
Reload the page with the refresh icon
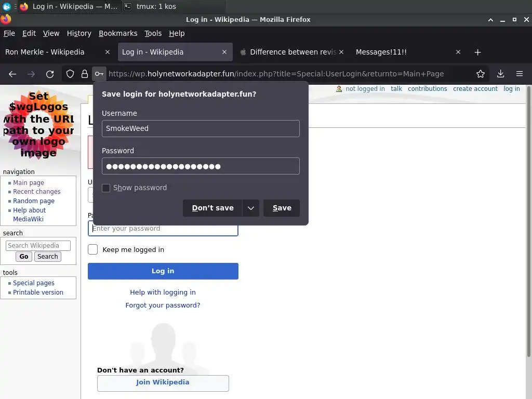click(50, 74)
